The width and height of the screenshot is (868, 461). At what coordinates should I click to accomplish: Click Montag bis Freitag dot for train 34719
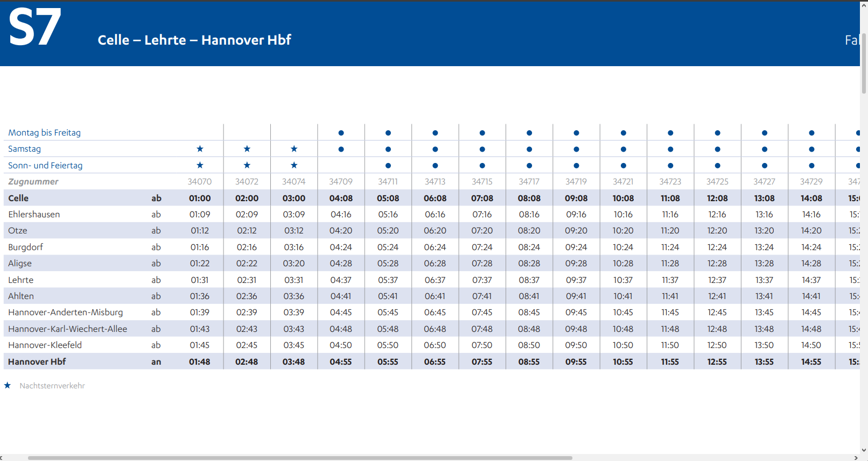coord(576,133)
